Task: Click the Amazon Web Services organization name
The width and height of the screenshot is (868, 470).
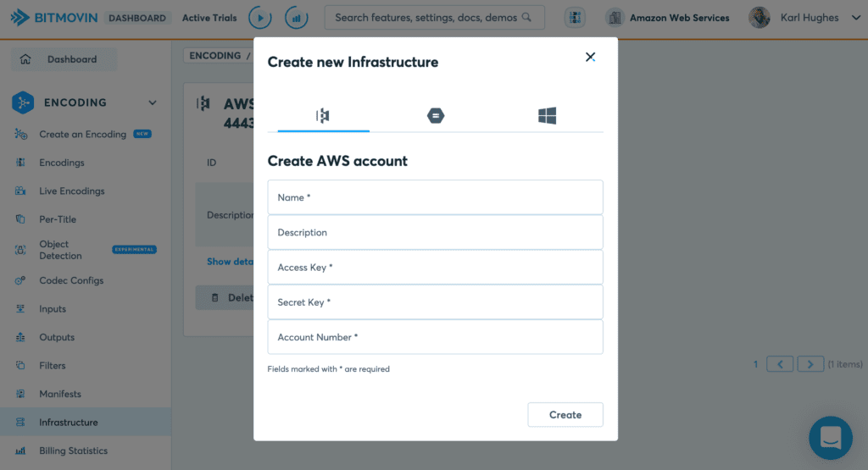Action: 679,18
